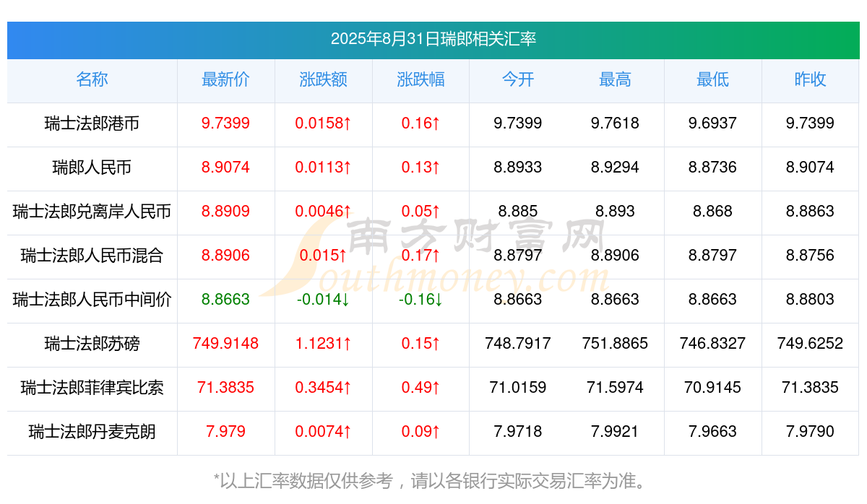Click previous close 749.6252
Screen dimensions: 867x504
point(810,344)
